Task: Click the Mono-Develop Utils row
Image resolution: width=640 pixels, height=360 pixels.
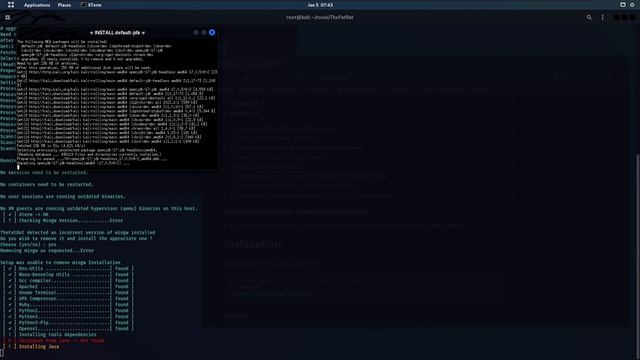Action: 68,275
